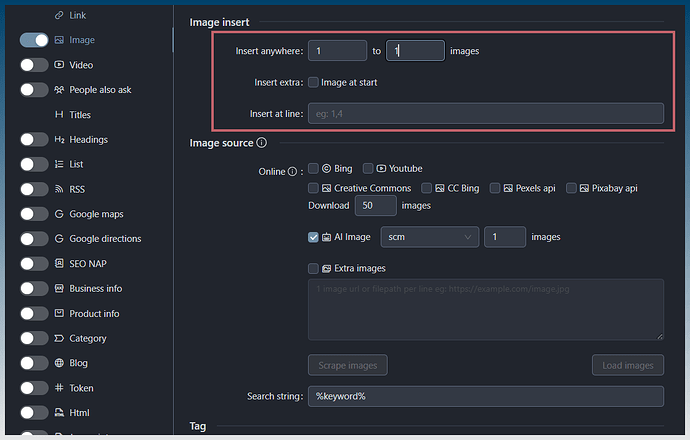This screenshot has height=440, width=690.
Task: Click the Video play icon in sidebar
Action: [x=59, y=65]
